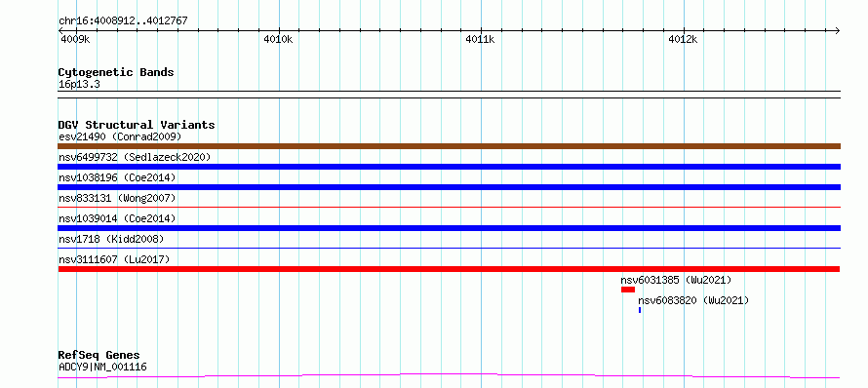The image size is (868, 388).
Task: Click the DGV Structural Variants heading
Action: click(x=137, y=125)
